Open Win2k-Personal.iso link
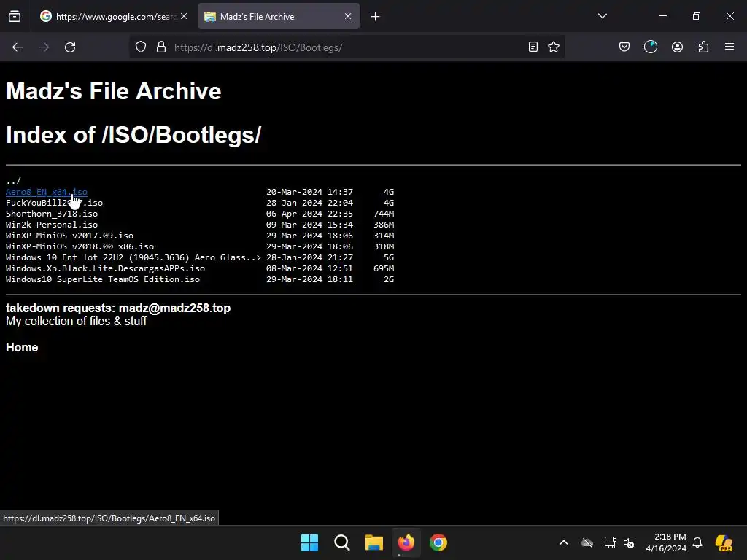This screenshot has height=560, width=747. (x=52, y=225)
